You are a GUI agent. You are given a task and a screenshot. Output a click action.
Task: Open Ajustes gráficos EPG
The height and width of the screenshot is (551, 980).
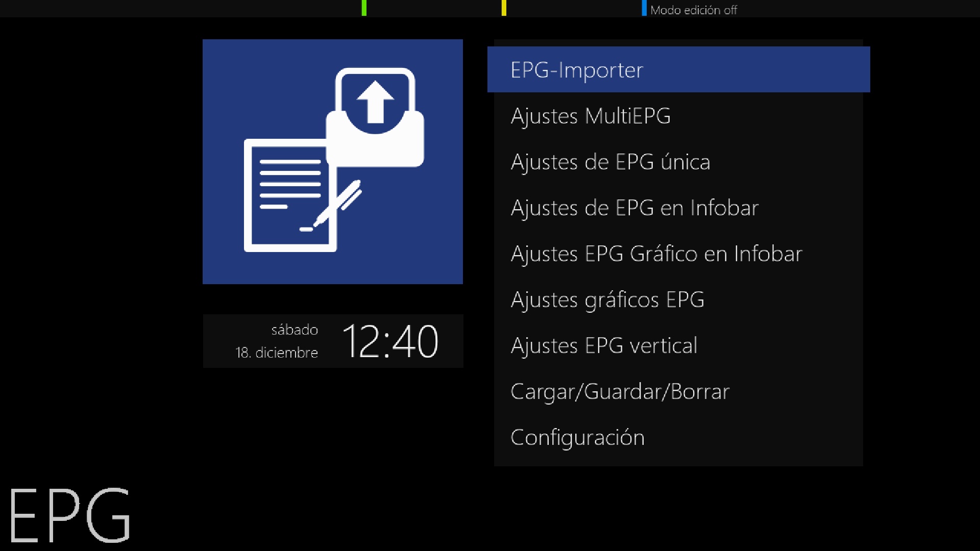678,299
